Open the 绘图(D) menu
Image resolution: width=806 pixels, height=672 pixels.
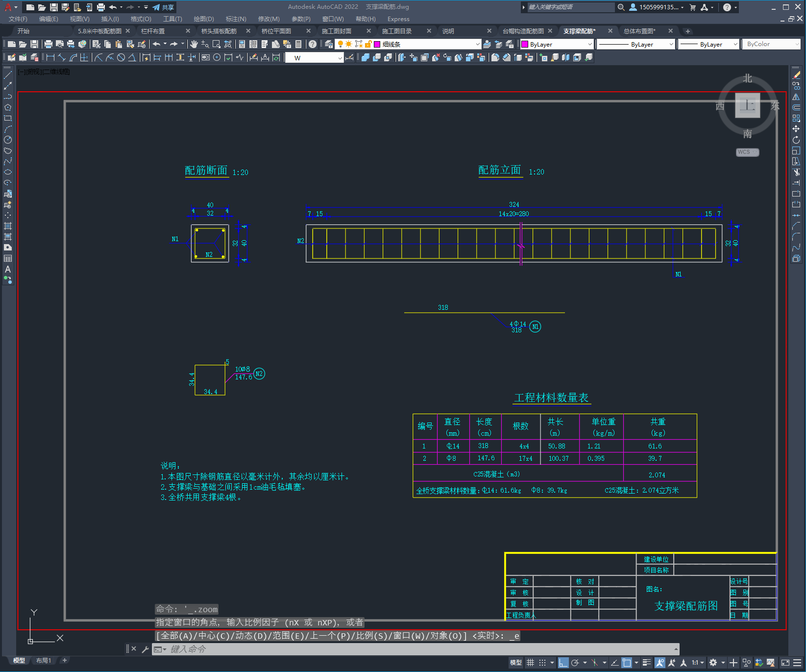point(204,19)
